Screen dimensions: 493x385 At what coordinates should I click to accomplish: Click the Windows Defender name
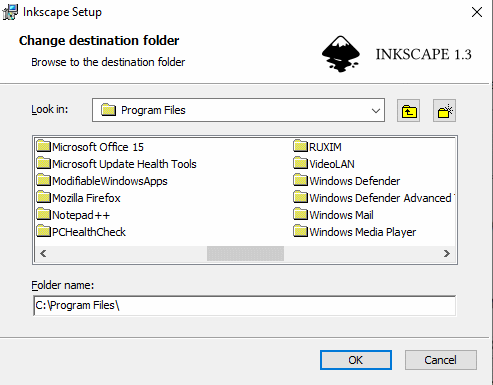tap(355, 181)
